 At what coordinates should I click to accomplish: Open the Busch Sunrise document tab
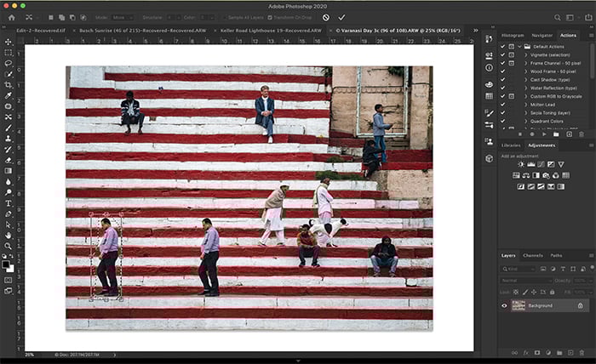[142, 31]
